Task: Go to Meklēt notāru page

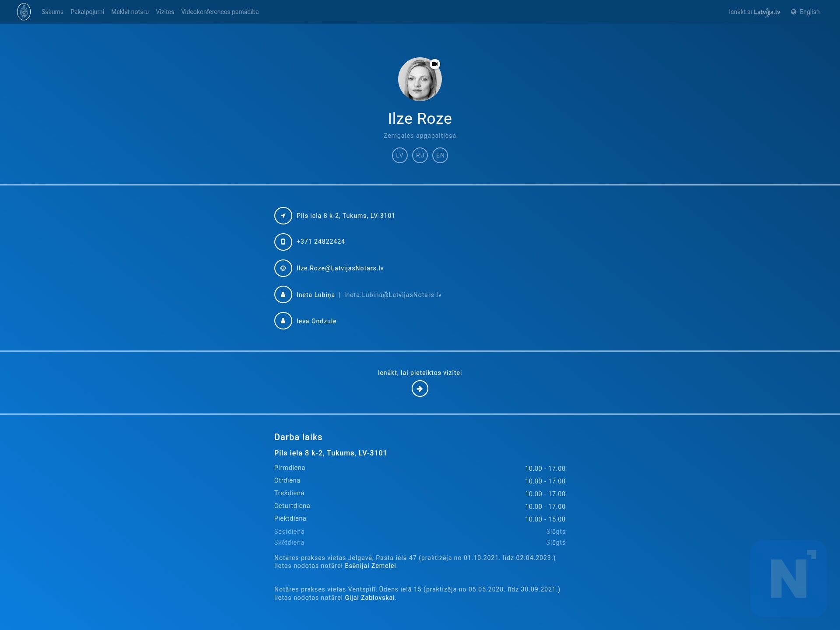Action: pos(130,12)
